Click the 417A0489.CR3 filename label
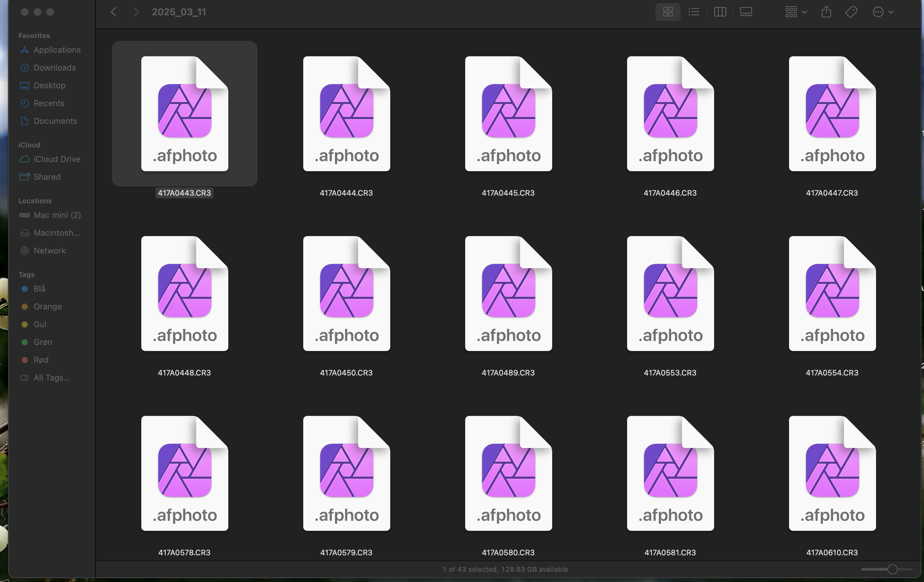The image size is (924, 582). [x=508, y=373]
